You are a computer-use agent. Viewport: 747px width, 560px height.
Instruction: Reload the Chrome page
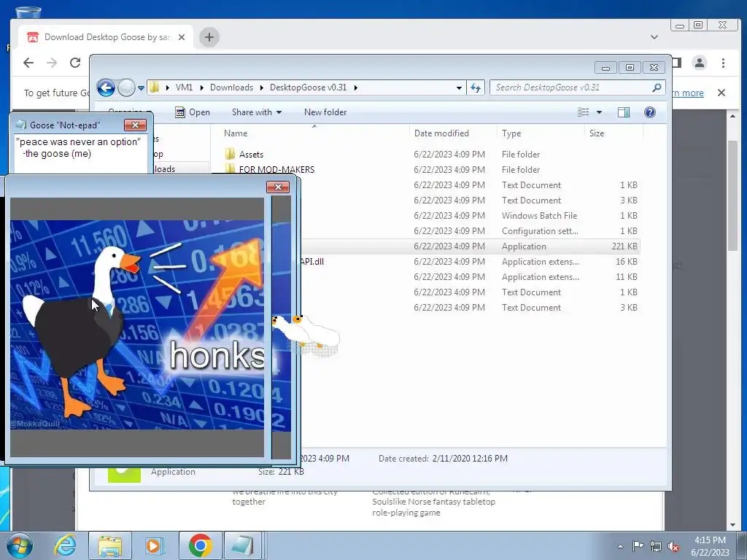pos(75,63)
